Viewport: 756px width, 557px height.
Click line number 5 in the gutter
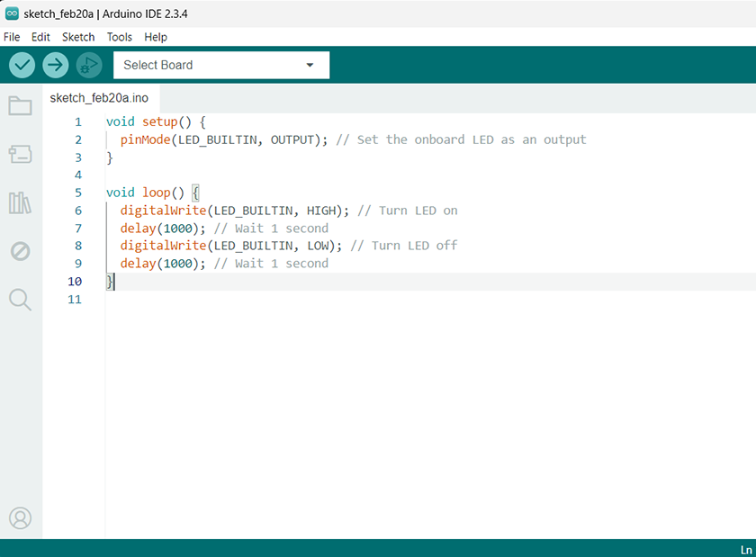coord(77,193)
